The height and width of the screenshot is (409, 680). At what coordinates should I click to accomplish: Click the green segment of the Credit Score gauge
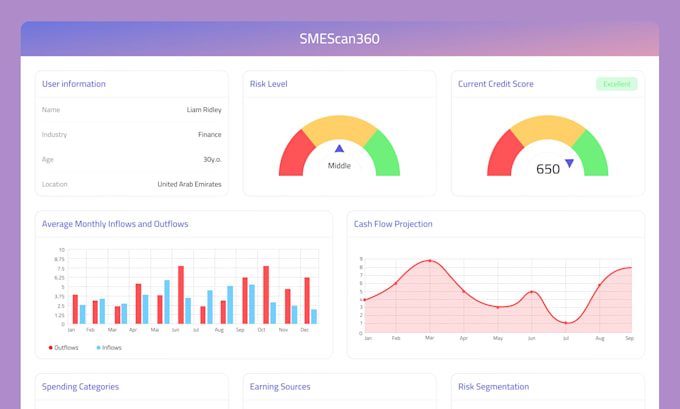pos(593,156)
